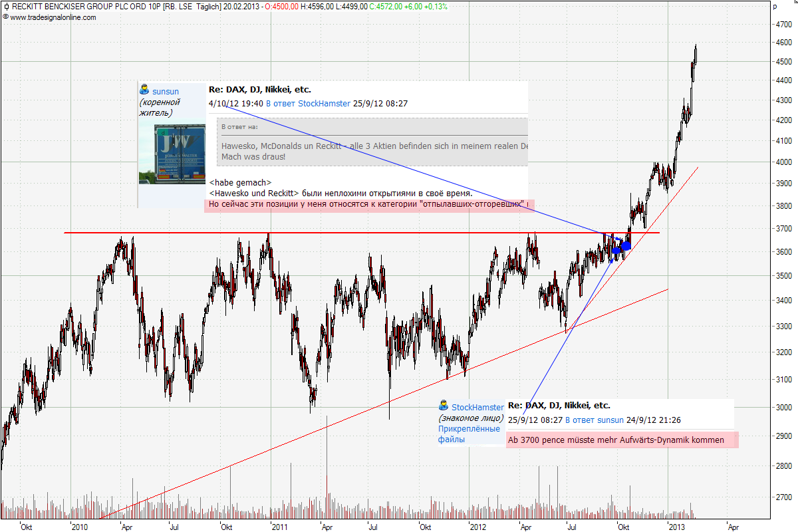The width and height of the screenshot is (798, 532).
Task: Click the 3000 price axis label
Action: coord(783,408)
